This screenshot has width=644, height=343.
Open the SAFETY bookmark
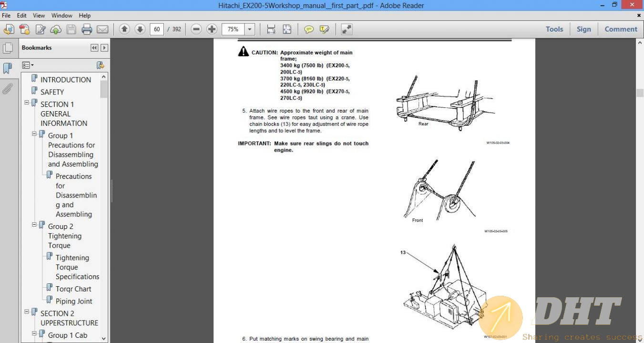pos(52,92)
